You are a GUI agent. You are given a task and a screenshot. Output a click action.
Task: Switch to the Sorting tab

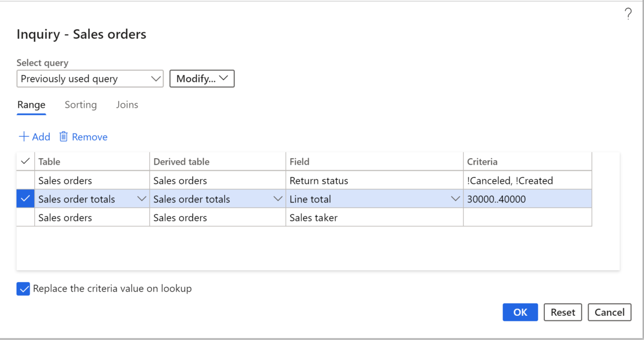pos(80,105)
